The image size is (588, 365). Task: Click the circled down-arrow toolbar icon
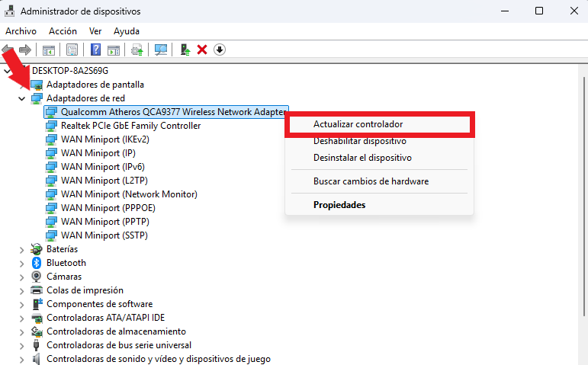click(220, 50)
